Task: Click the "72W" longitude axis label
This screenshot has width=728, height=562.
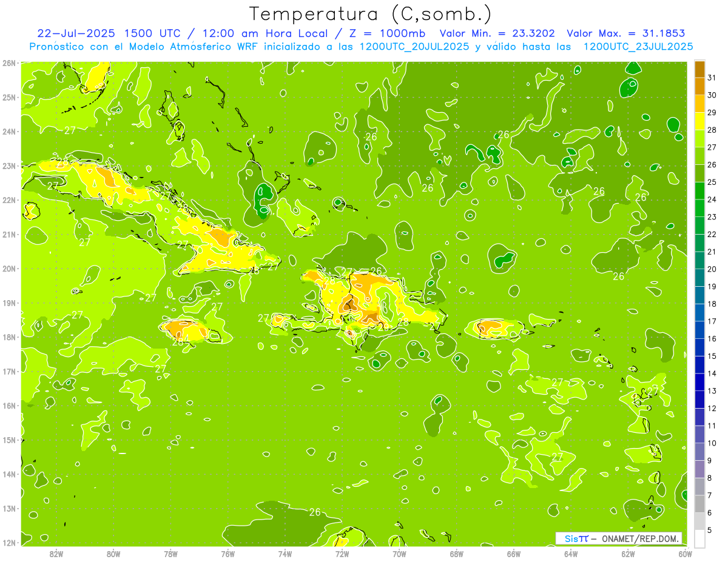Action: [x=342, y=554]
